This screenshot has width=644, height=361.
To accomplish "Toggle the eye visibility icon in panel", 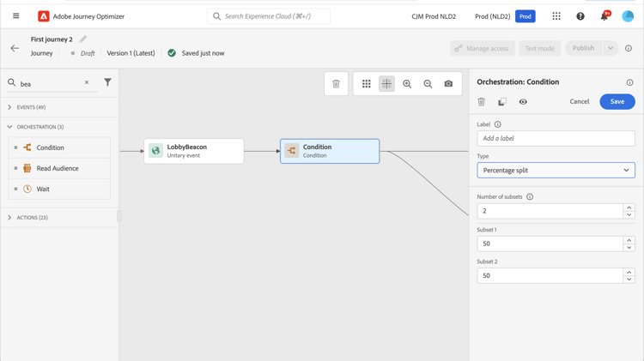I will (523, 102).
